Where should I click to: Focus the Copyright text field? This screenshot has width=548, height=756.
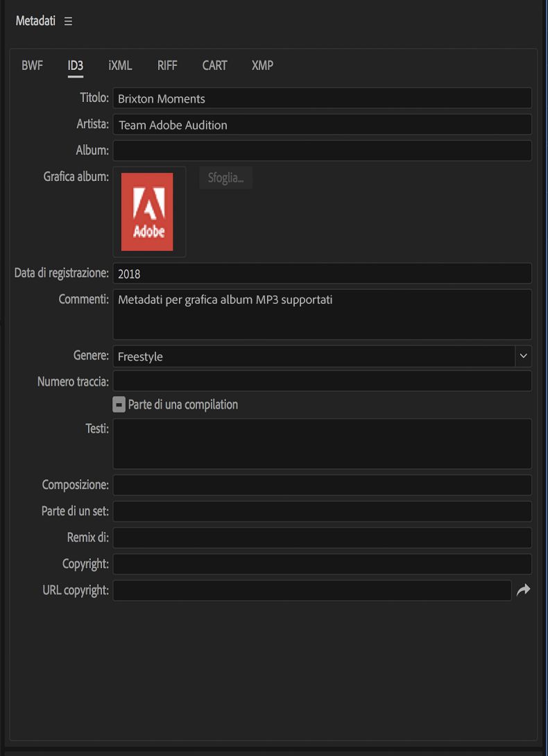point(322,564)
